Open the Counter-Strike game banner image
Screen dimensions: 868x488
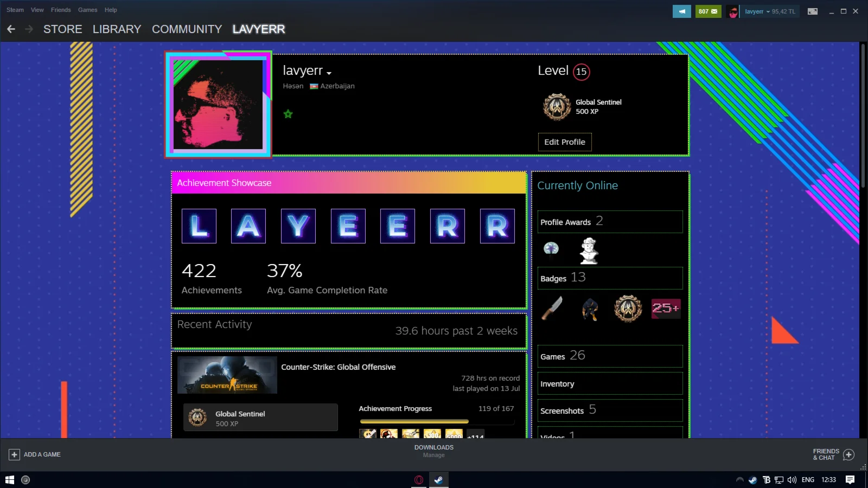tap(227, 375)
